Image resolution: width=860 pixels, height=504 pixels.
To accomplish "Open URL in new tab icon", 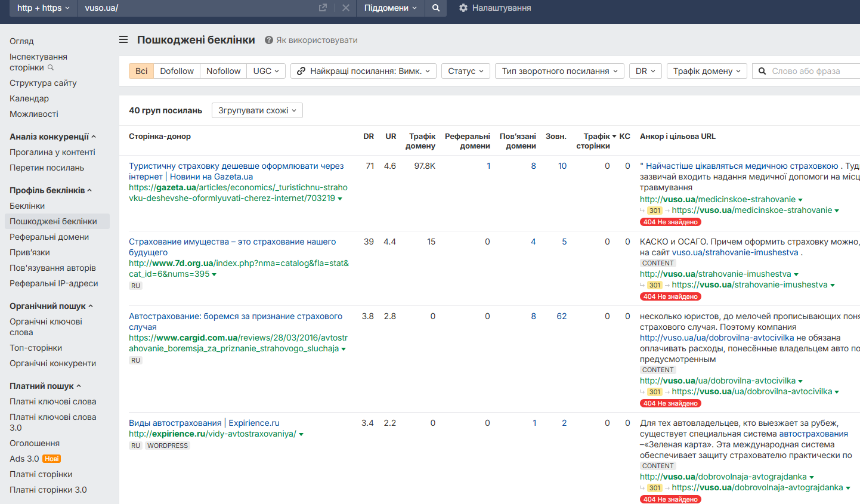I will [x=323, y=8].
